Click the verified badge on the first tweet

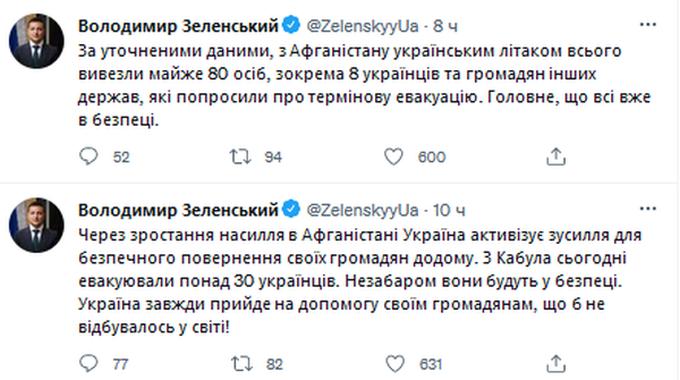coord(291,25)
